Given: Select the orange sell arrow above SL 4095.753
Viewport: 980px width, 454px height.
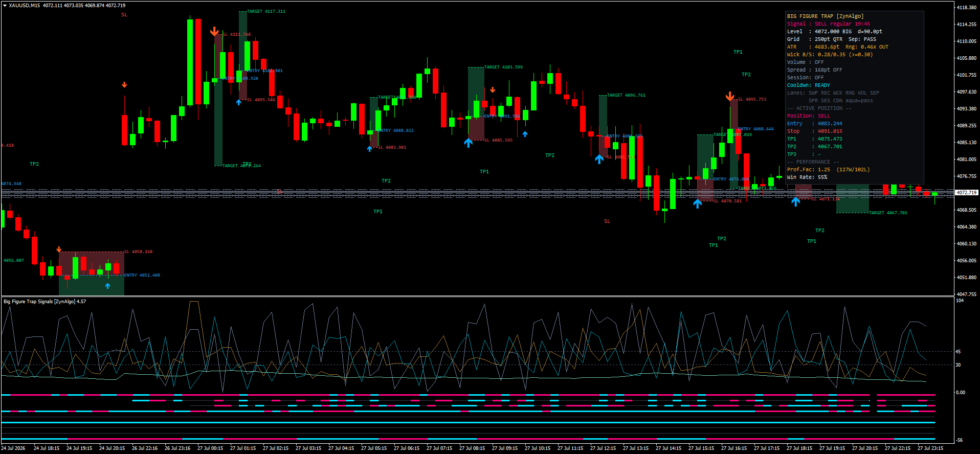Looking at the screenshot, I should tap(730, 97).
